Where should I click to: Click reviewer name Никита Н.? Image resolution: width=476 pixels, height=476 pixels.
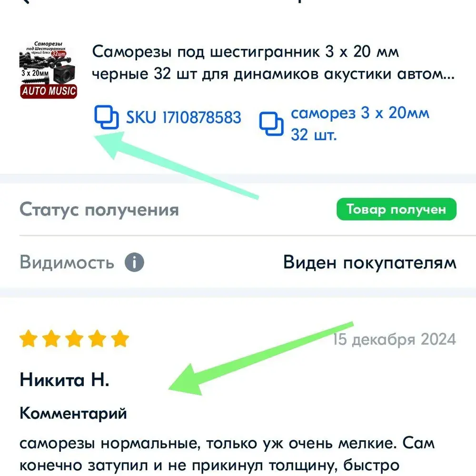[64, 380]
